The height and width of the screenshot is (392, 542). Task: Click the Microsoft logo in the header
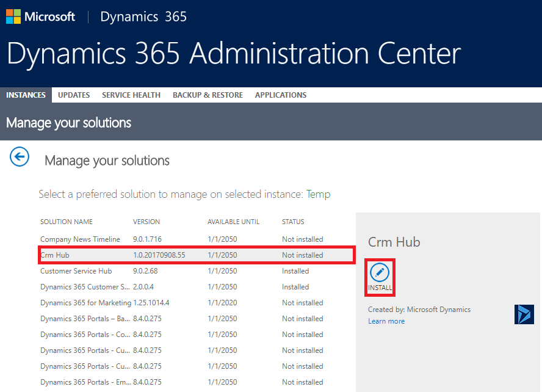40,16
